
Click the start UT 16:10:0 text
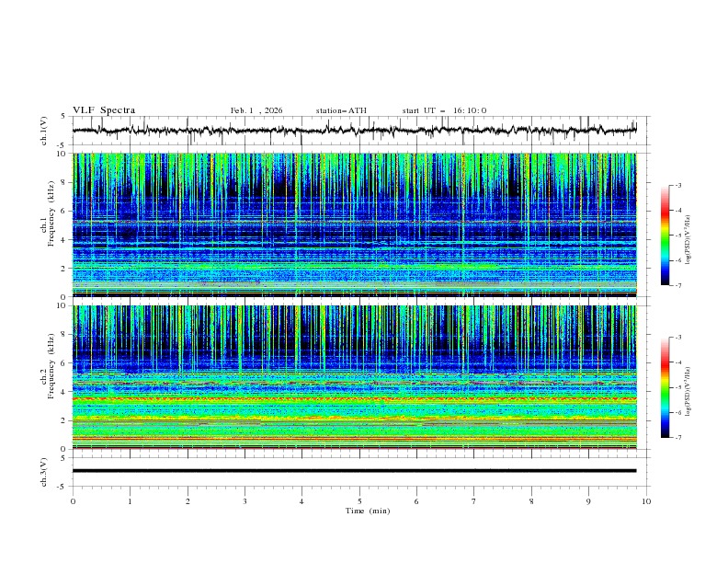(x=444, y=110)
